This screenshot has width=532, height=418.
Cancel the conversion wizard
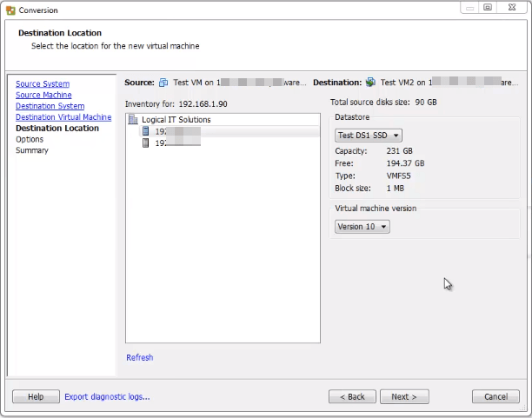pos(495,396)
